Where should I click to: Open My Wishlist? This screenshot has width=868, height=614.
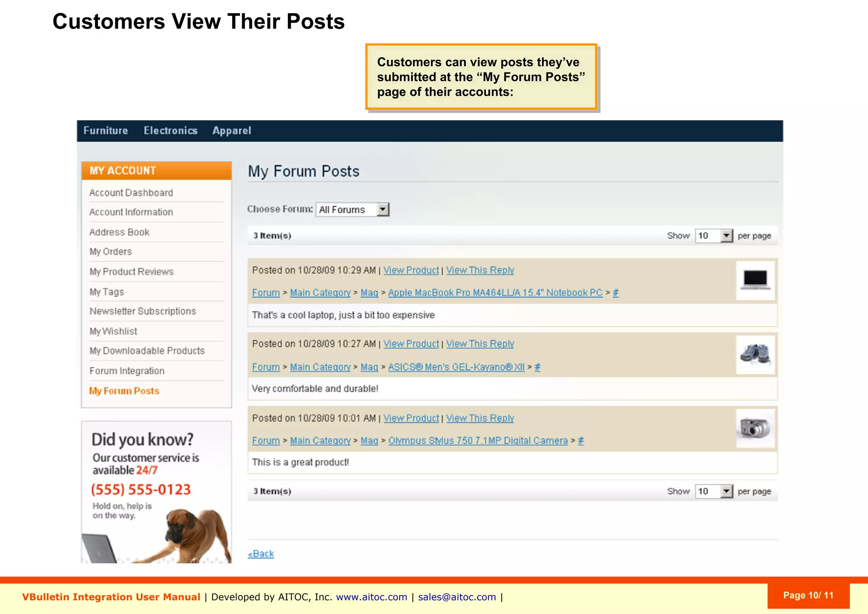113,331
